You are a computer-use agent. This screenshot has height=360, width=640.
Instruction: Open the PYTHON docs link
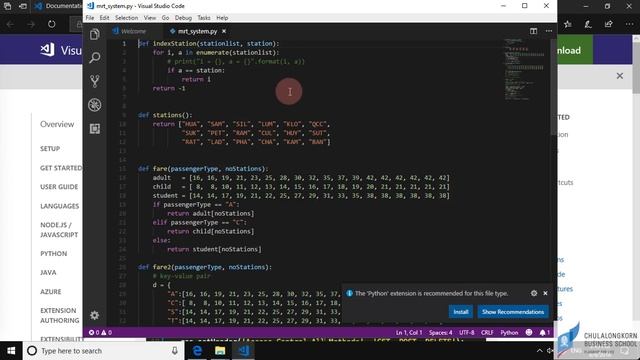53,253
